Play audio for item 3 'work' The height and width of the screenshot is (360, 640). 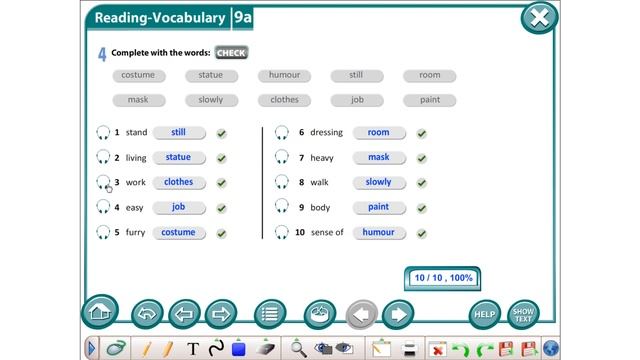pos(103,182)
